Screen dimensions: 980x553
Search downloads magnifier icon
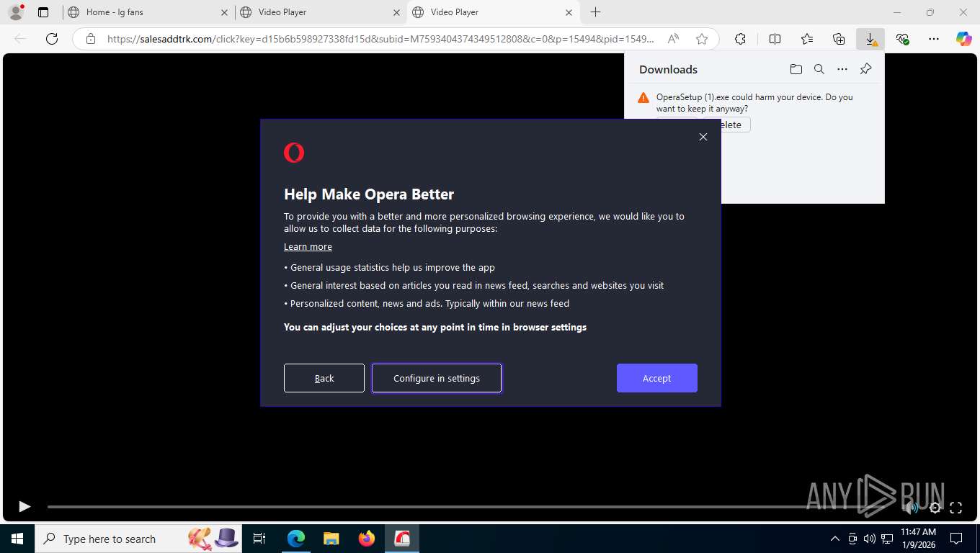[819, 69]
